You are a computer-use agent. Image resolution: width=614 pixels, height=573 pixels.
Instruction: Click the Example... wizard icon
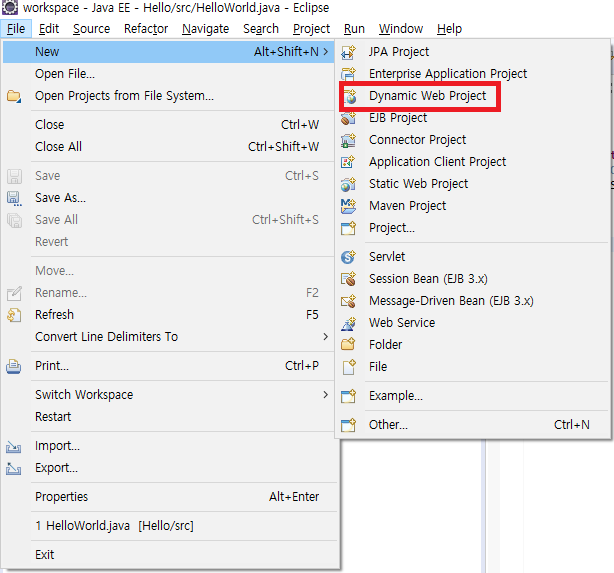tap(348, 396)
